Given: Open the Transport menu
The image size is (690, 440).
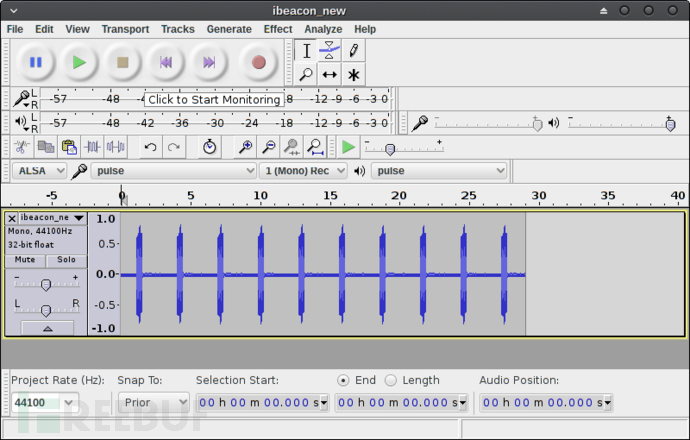Looking at the screenshot, I should 125,29.
